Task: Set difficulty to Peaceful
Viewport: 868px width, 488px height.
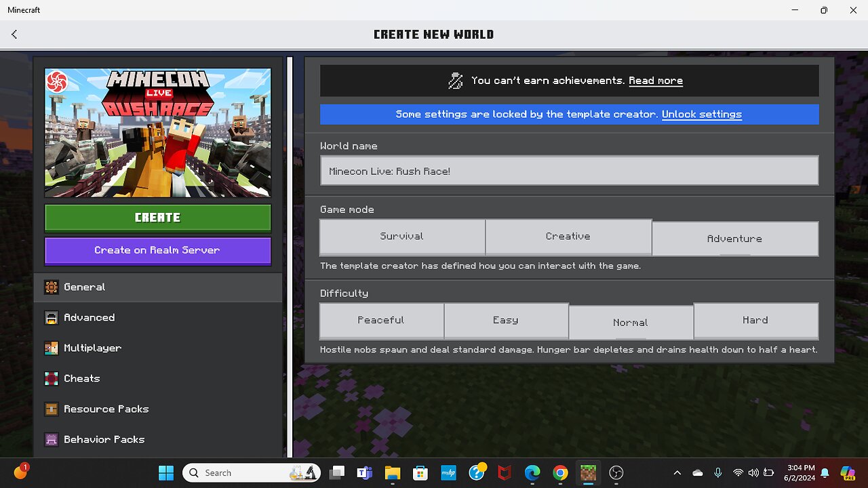Action: pos(381,320)
